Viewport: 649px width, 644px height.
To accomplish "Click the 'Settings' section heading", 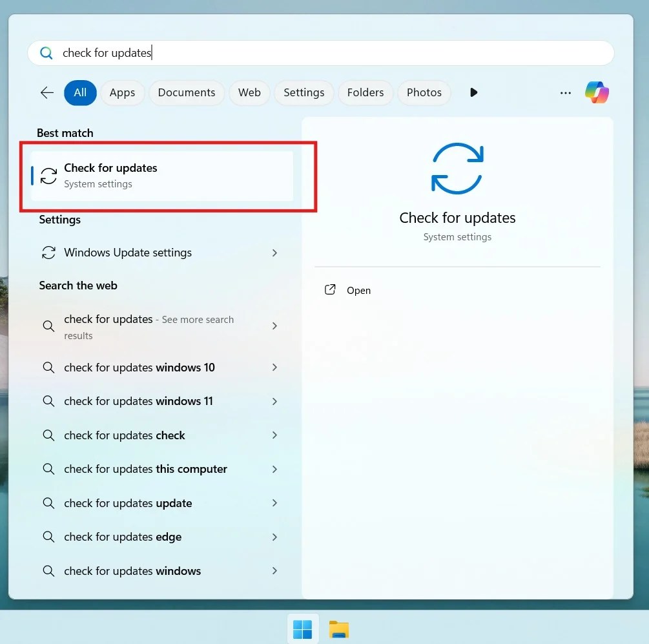I will tap(59, 220).
